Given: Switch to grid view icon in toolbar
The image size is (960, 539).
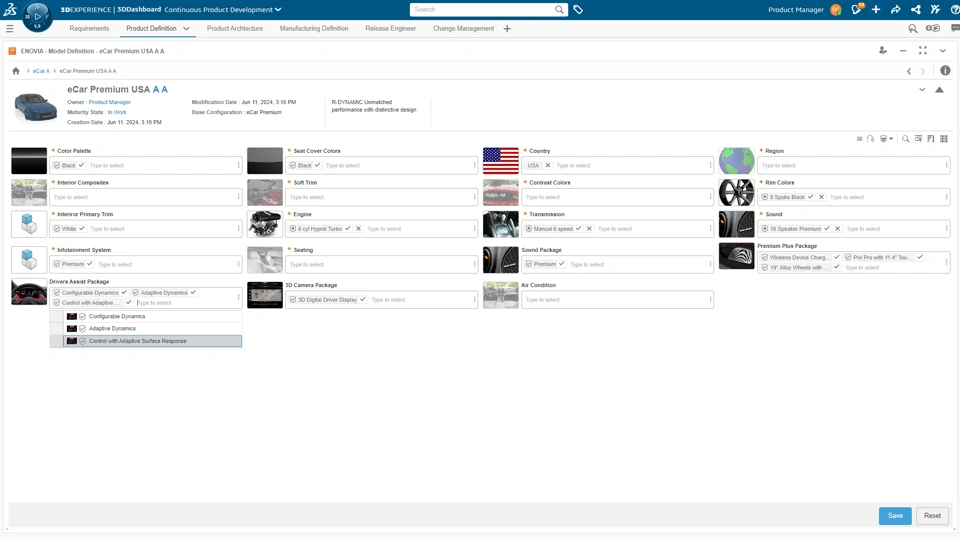Looking at the screenshot, I should coord(944,139).
